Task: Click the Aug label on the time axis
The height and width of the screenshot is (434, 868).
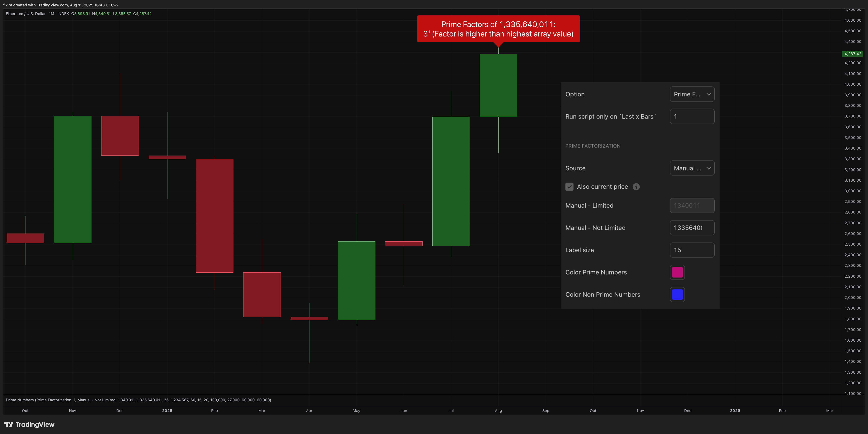Action: pos(498,411)
